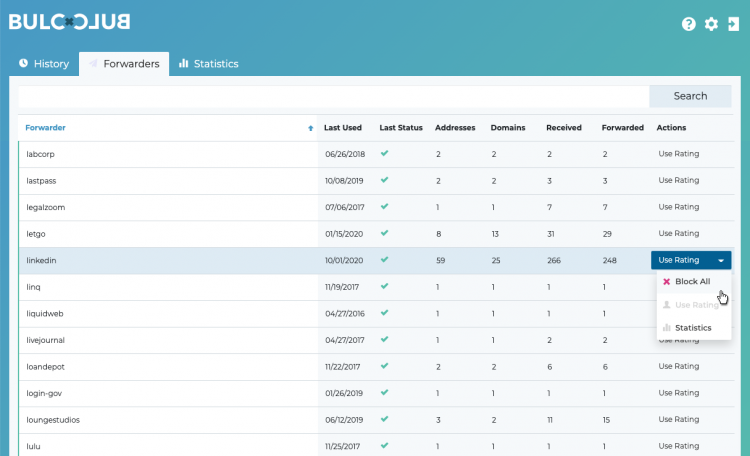Viewport: 750px width, 456px height.
Task: Sort by the Forwarder column header
Action: pos(45,128)
